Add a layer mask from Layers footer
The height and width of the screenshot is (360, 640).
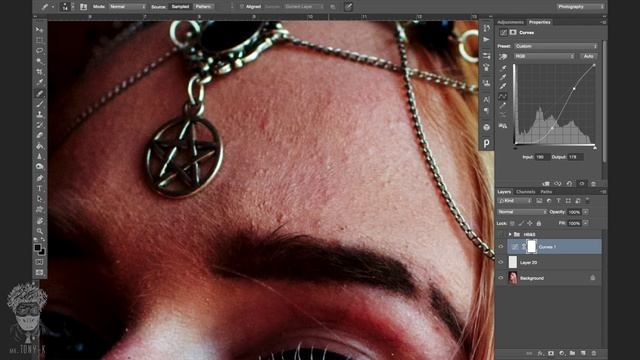[x=551, y=353]
